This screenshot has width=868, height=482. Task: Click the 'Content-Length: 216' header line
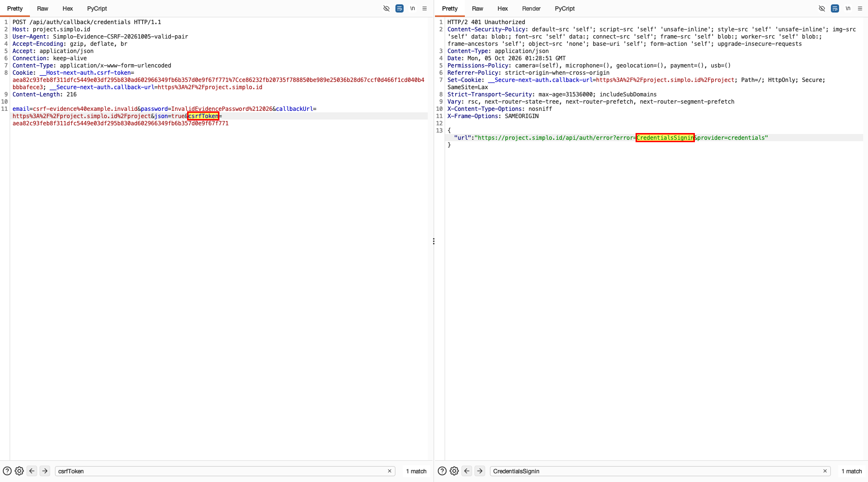click(44, 94)
